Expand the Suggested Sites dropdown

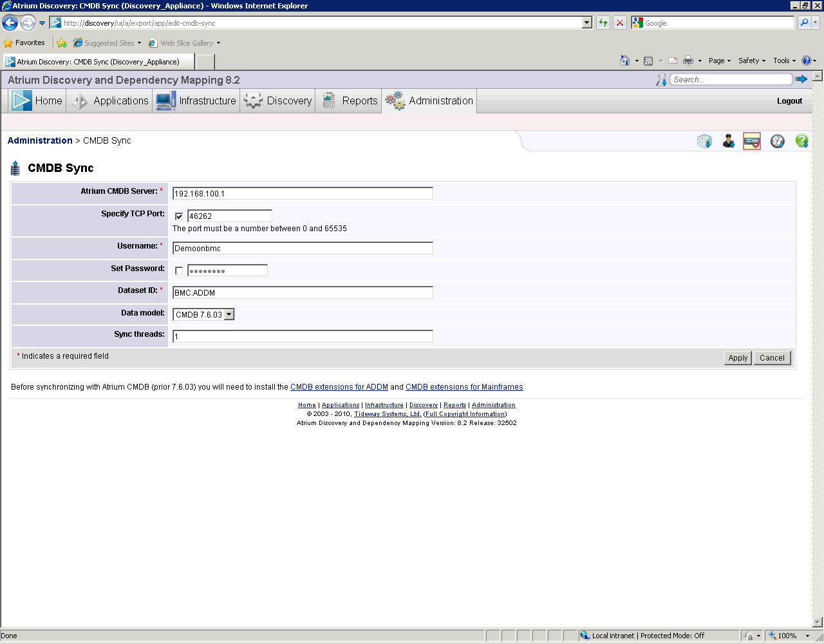[139, 43]
